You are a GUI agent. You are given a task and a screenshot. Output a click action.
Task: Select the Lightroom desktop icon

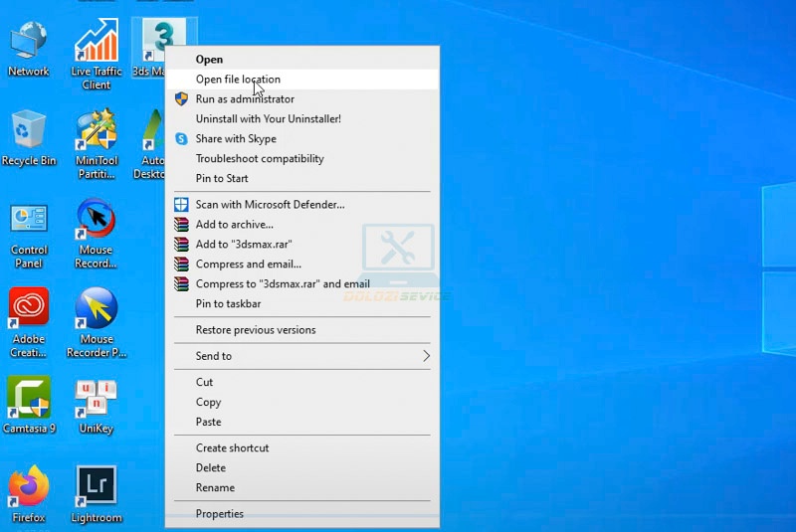click(x=96, y=494)
